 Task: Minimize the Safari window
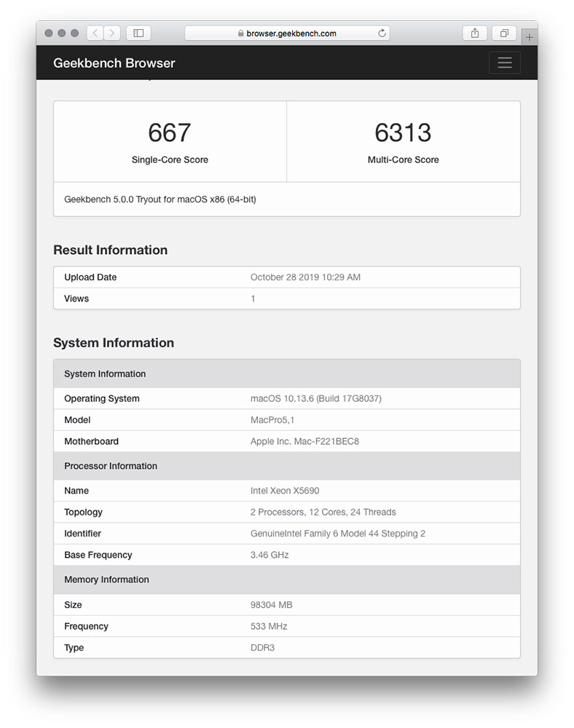click(x=62, y=33)
